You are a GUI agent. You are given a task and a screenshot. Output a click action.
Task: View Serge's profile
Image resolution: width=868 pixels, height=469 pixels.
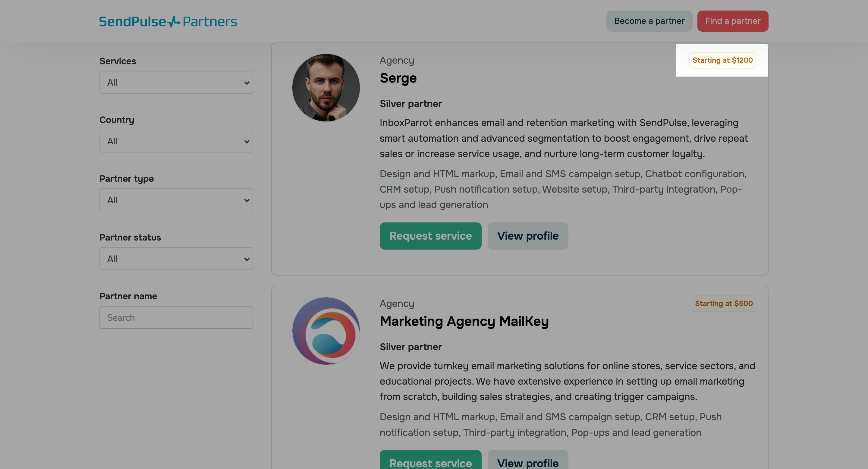point(528,236)
